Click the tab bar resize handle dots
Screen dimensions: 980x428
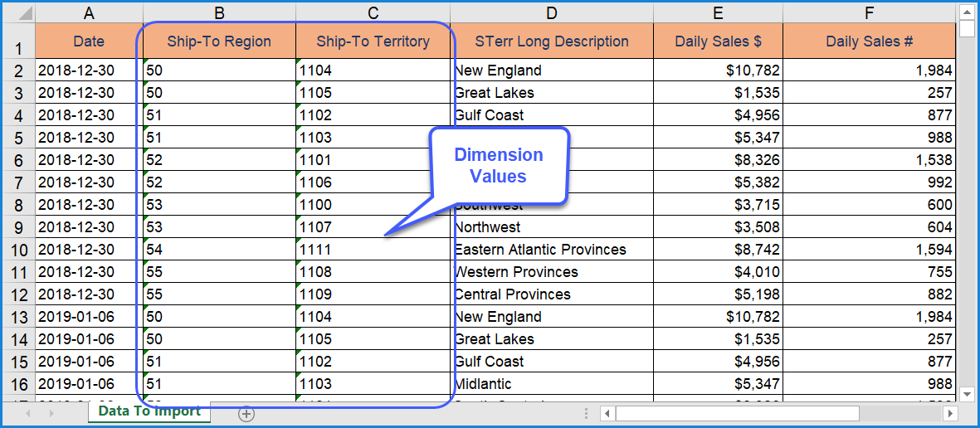588,413
